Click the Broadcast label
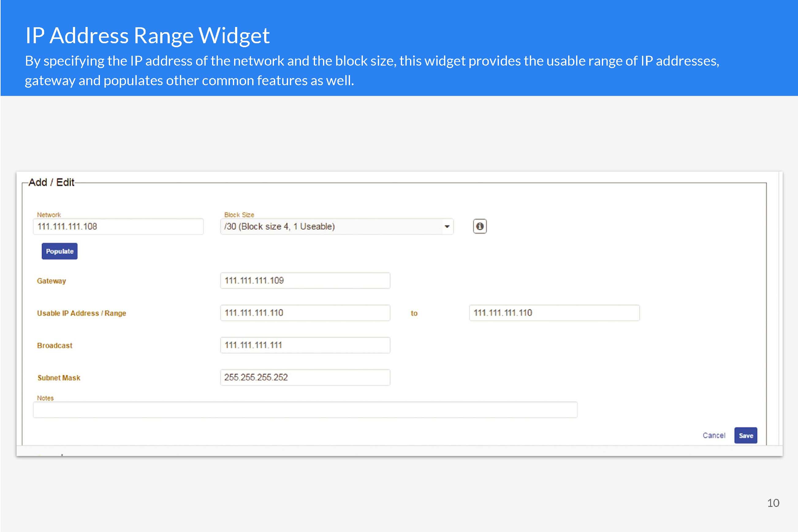The width and height of the screenshot is (798, 532). pos(55,345)
